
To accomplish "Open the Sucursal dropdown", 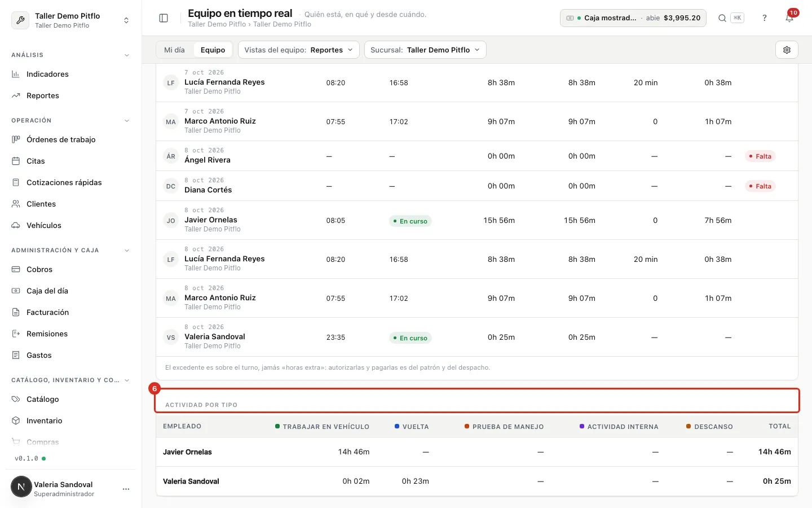I will click(425, 50).
